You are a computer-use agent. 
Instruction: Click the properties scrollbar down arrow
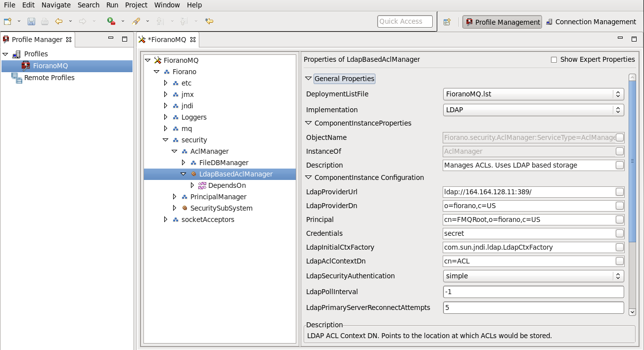pos(632,312)
